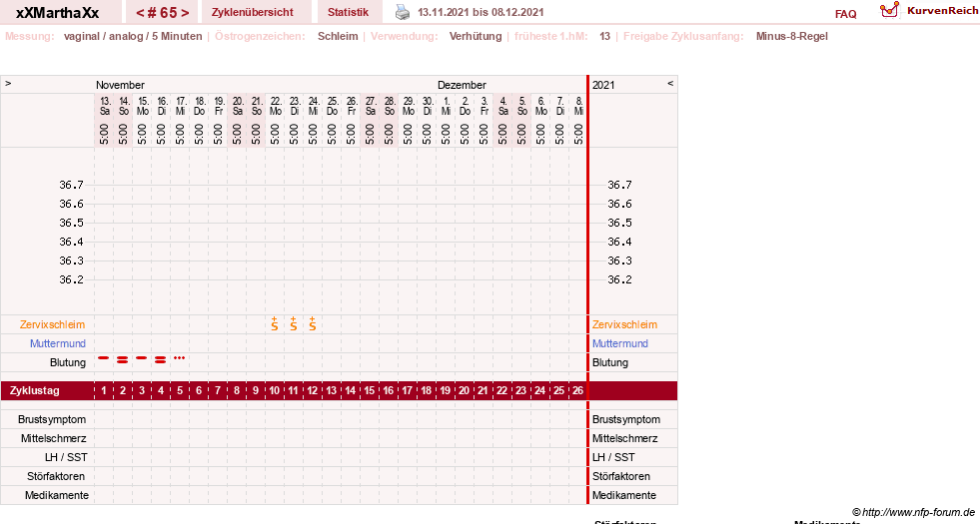This screenshot has width=980, height=524.
Task: Open the Zyklenübersicht tab
Action: click(253, 13)
